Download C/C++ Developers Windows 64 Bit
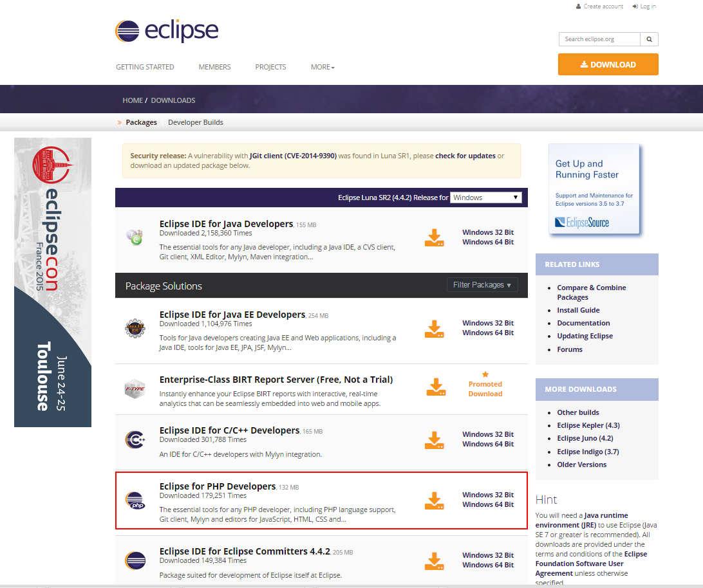This screenshot has width=703, height=588. point(488,444)
